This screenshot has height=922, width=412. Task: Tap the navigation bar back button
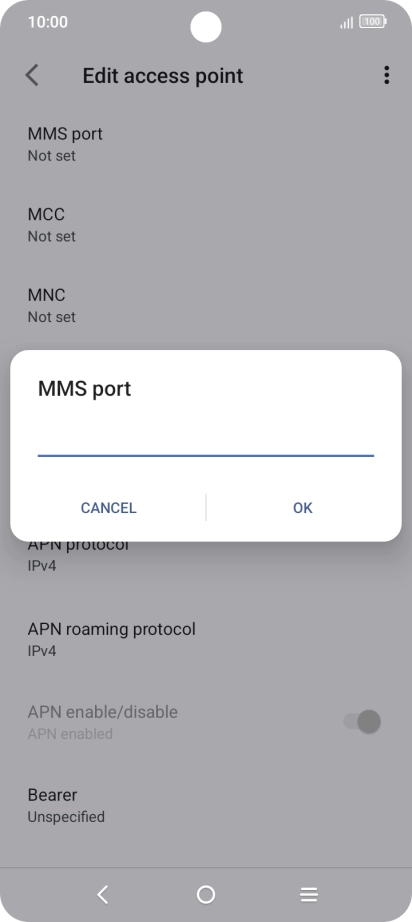pyautogui.click(x=103, y=894)
